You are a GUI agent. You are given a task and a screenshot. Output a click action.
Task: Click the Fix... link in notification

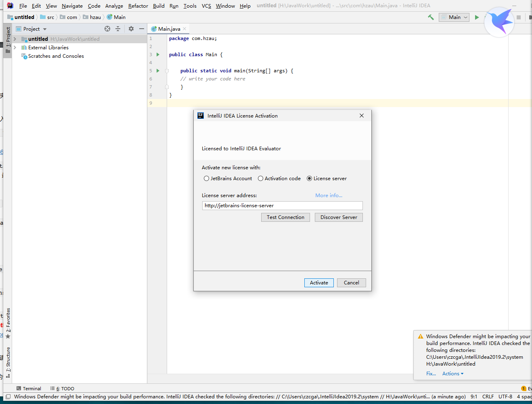click(x=431, y=374)
